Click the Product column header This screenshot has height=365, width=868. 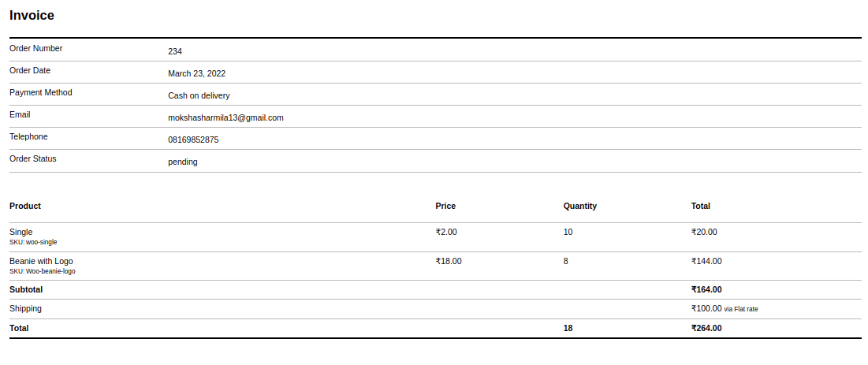[25, 206]
